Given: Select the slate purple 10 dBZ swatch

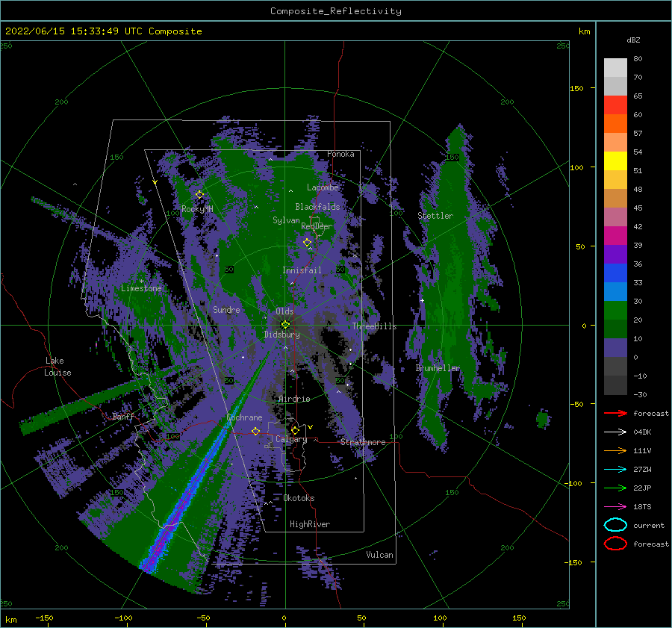Looking at the screenshot, I should pyautogui.click(x=615, y=348).
